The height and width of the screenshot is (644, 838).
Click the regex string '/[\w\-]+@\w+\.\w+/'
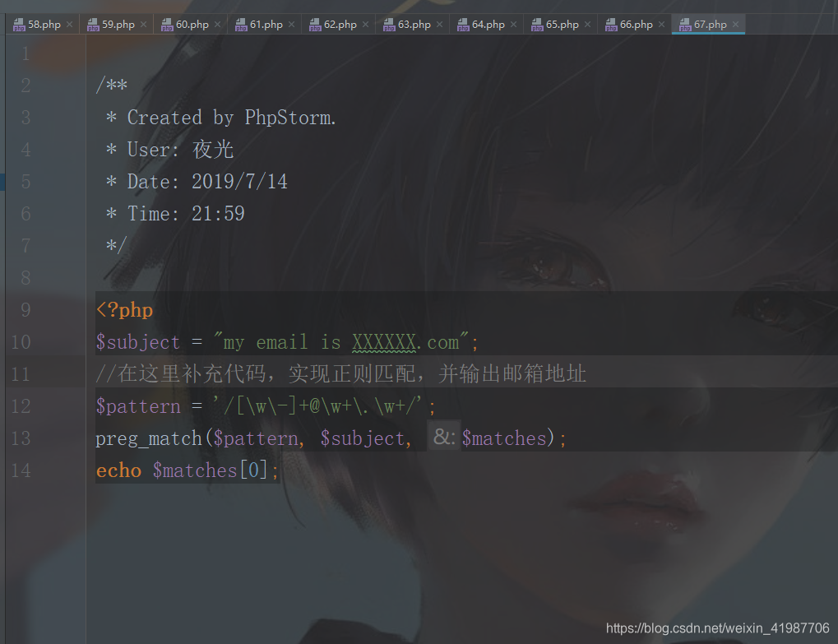[x=317, y=406]
